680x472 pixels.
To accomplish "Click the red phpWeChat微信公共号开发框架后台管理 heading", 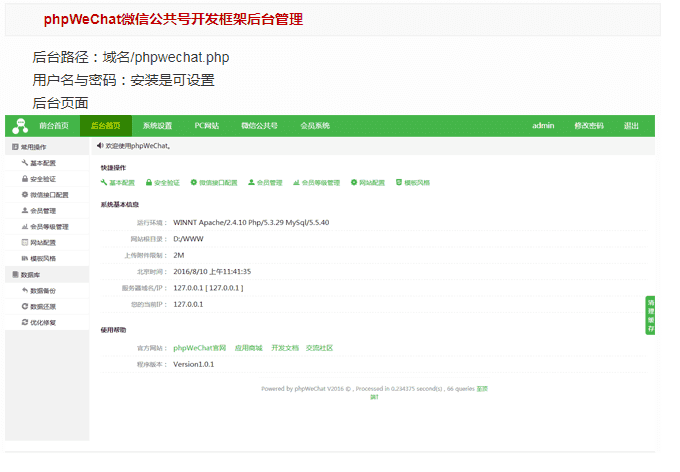I will [173, 19].
